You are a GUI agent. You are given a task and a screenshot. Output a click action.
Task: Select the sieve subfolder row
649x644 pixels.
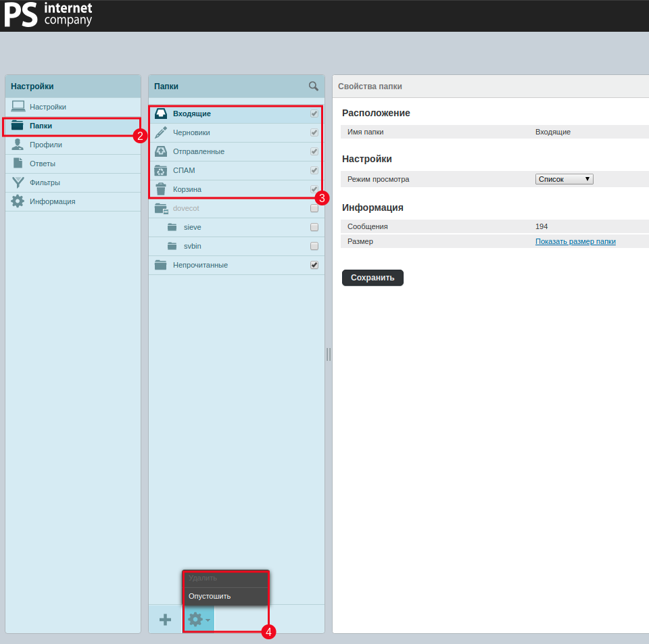coord(237,227)
